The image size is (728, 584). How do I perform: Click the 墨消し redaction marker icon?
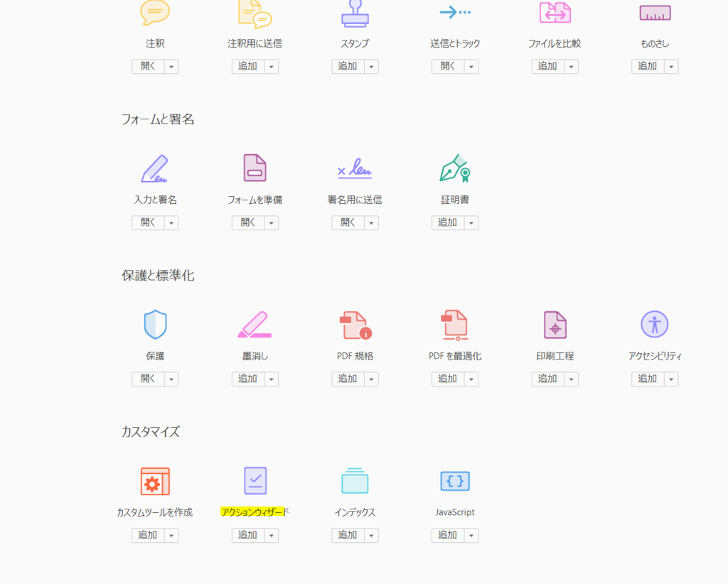[x=255, y=325]
